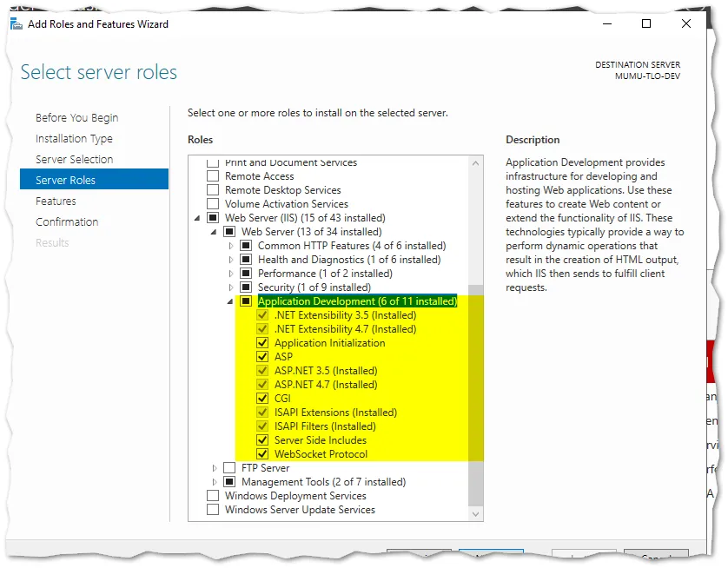Expand the FTP Server node
The width and height of the screenshot is (728, 568).
pos(214,468)
